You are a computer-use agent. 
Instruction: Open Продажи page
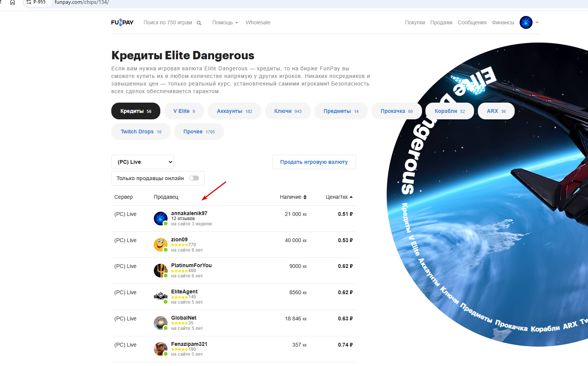[441, 22]
